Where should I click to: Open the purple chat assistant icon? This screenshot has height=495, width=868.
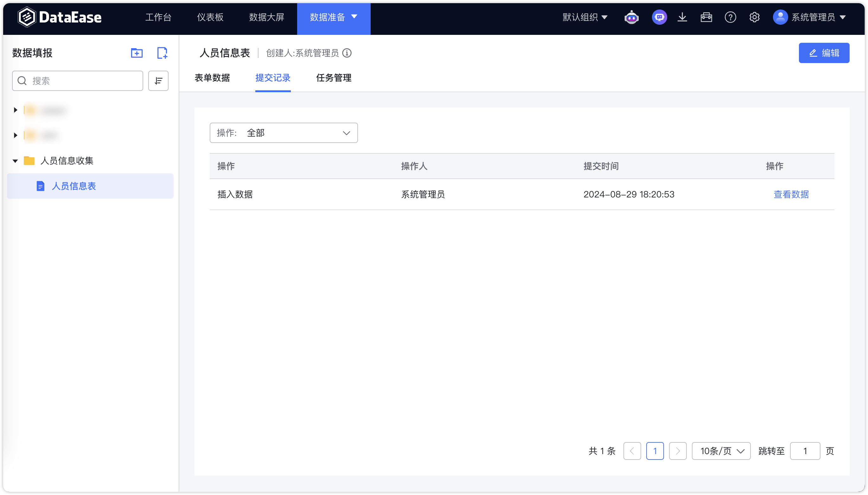(x=659, y=17)
